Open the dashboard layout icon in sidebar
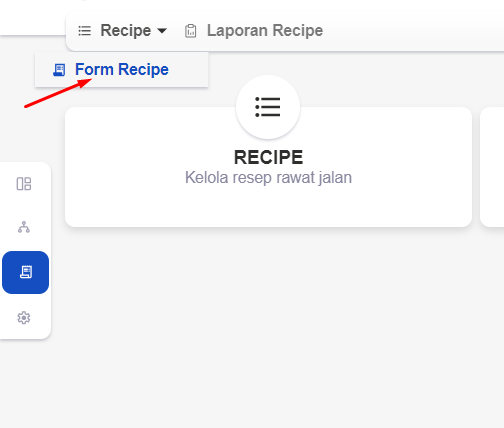 coord(24,184)
